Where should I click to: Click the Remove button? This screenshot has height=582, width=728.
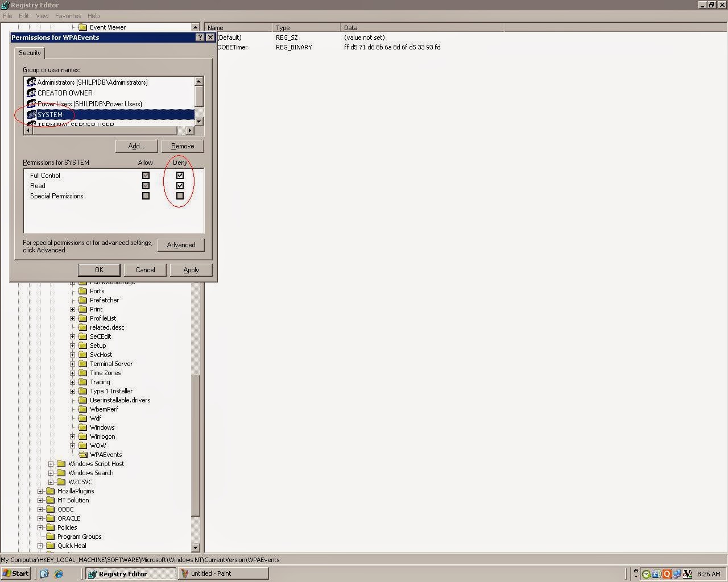click(x=183, y=146)
